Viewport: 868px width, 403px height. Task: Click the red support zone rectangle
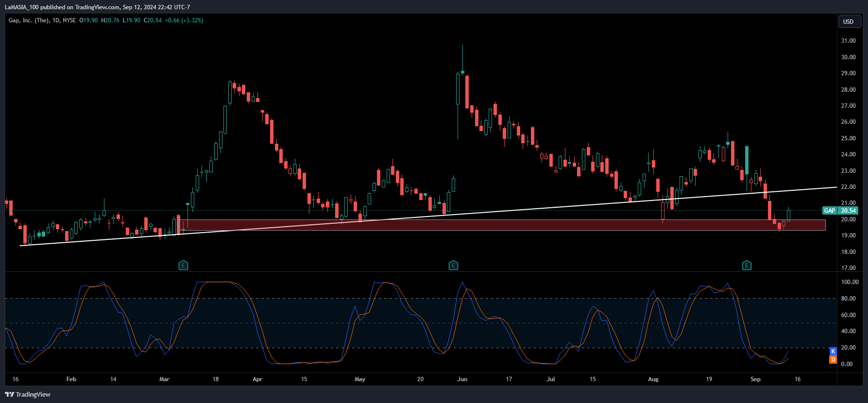(x=503, y=225)
